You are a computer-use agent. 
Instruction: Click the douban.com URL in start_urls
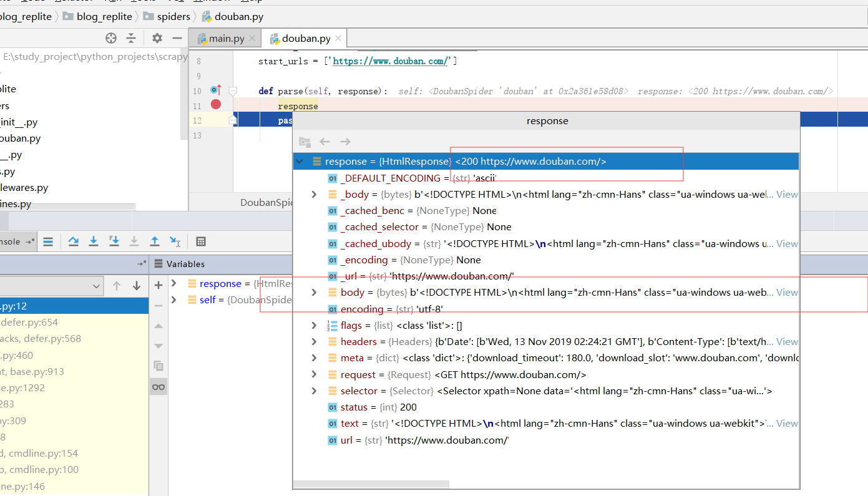(x=391, y=61)
